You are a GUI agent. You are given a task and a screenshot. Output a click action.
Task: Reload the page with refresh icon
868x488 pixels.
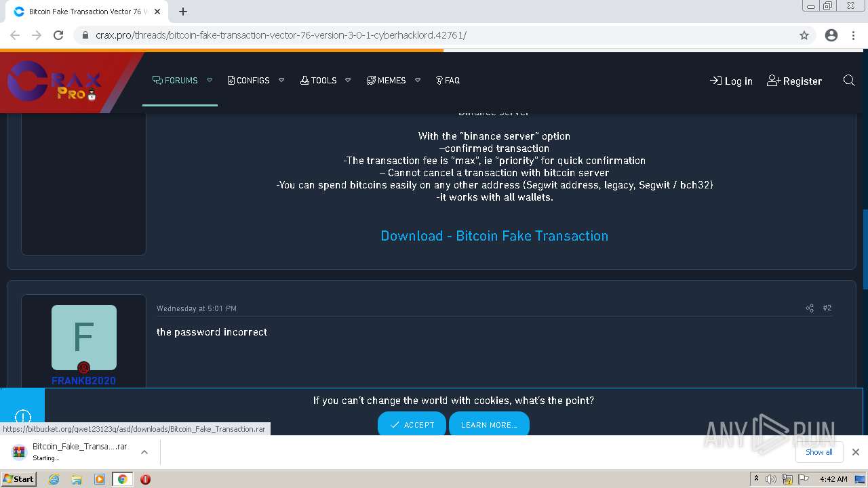(58, 35)
